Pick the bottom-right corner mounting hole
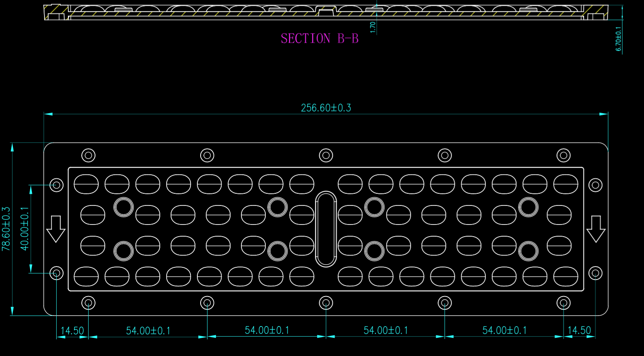The image size is (644, 356). coord(563,303)
